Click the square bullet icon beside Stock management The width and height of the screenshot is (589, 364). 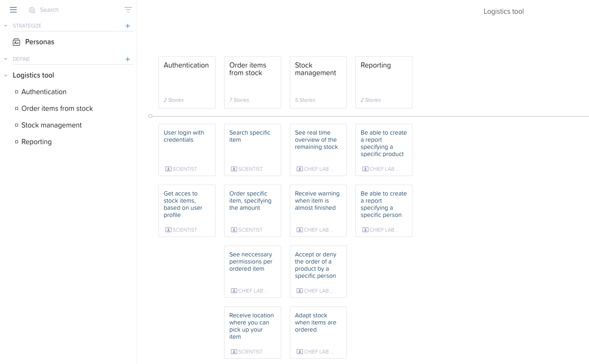pyautogui.click(x=17, y=125)
